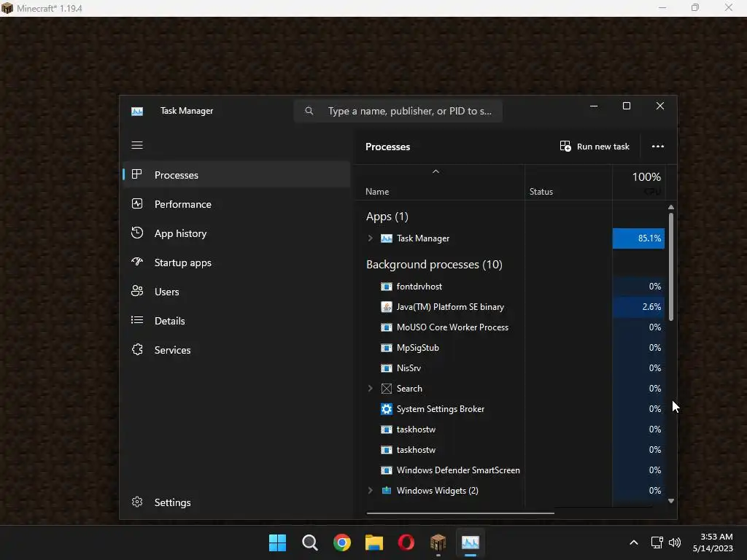The image size is (747, 560).
Task: Click the Processes grid icon in sidebar
Action: 137,174
